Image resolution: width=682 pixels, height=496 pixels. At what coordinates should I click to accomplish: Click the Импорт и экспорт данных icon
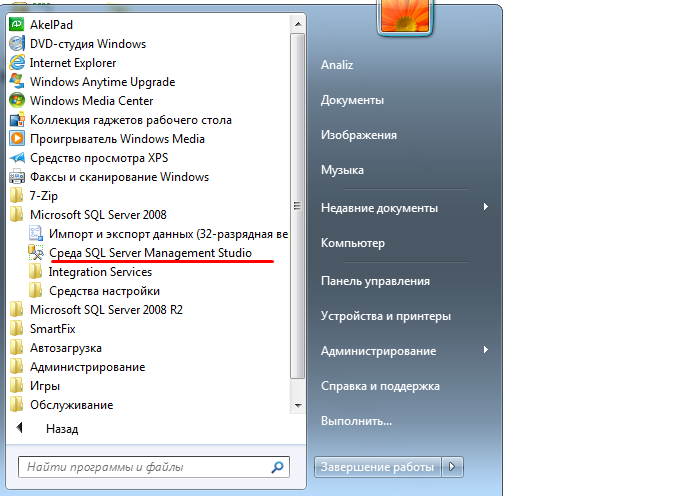[36, 234]
